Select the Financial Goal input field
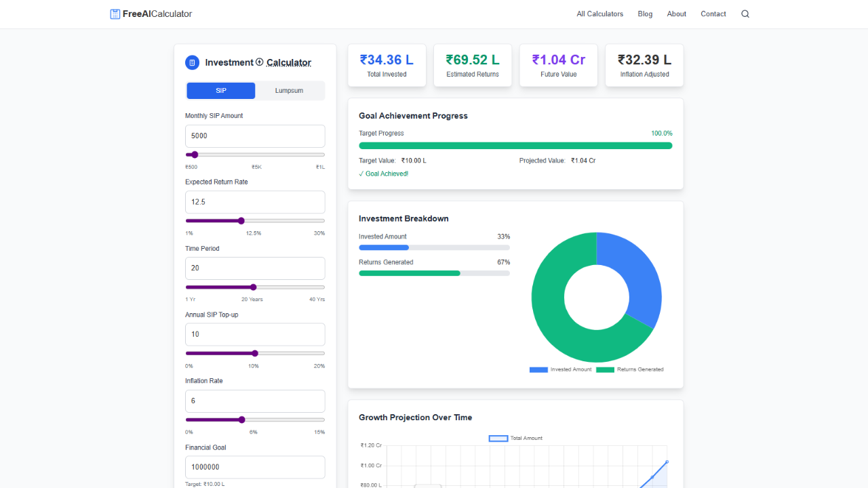 (255, 467)
